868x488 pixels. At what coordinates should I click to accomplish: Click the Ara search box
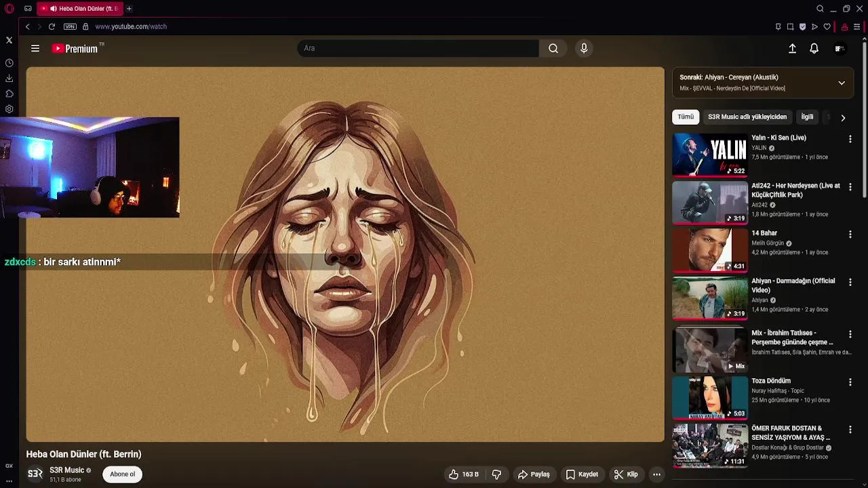(x=418, y=48)
